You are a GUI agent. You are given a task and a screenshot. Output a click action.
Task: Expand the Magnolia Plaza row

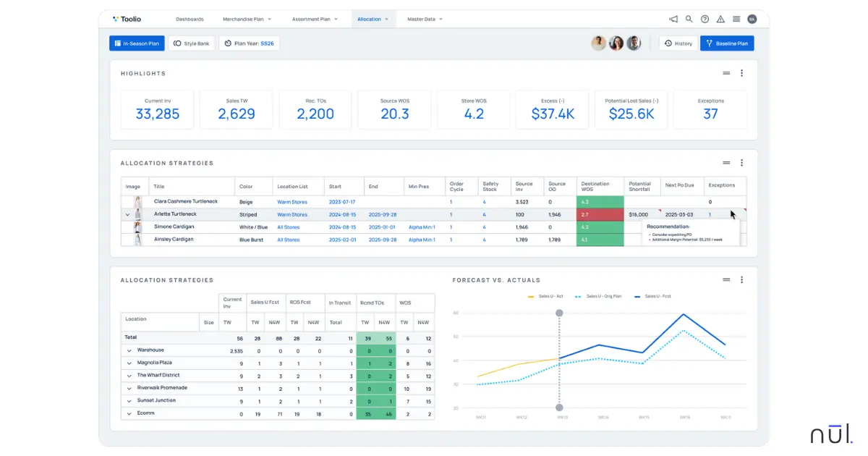pos(128,363)
